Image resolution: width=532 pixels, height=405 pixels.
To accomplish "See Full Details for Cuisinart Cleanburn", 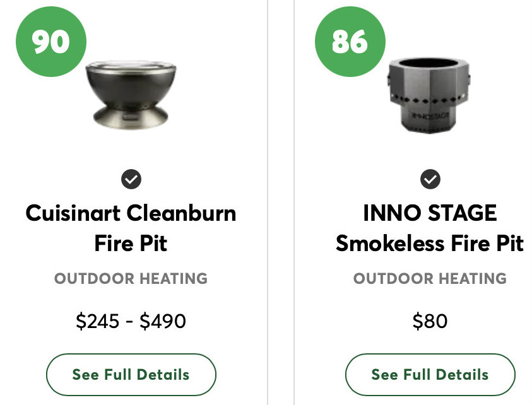I will click(x=131, y=375).
